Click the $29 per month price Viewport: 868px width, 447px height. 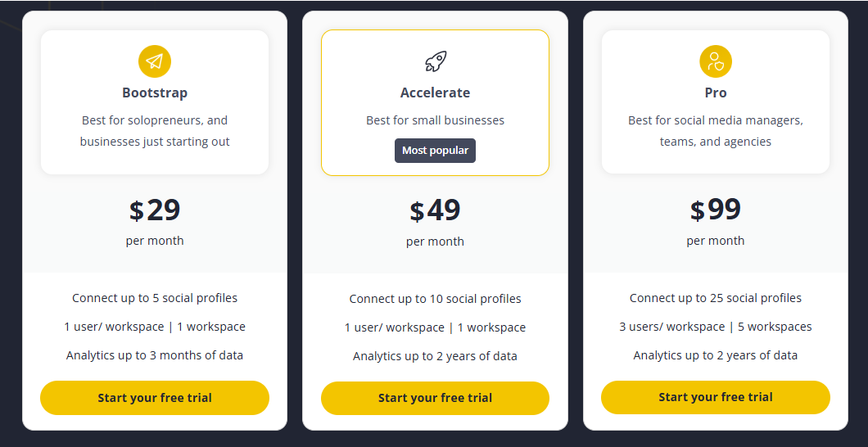[x=155, y=211]
